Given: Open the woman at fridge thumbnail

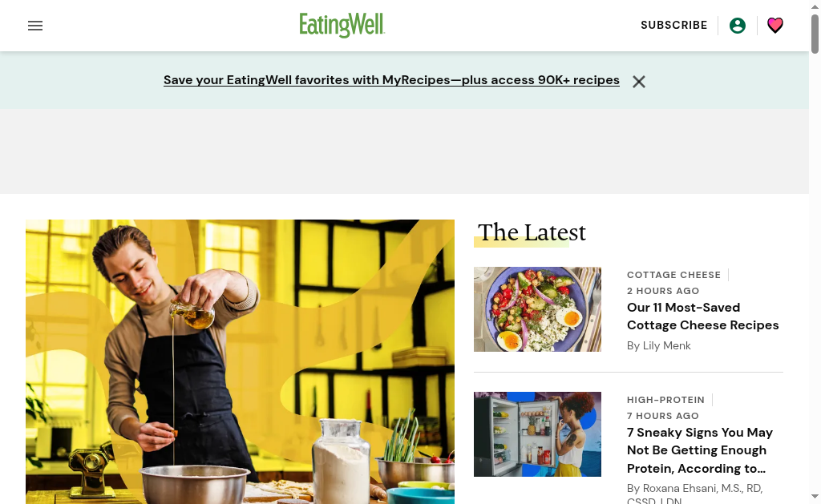Looking at the screenshot, I should click(537, 433).
